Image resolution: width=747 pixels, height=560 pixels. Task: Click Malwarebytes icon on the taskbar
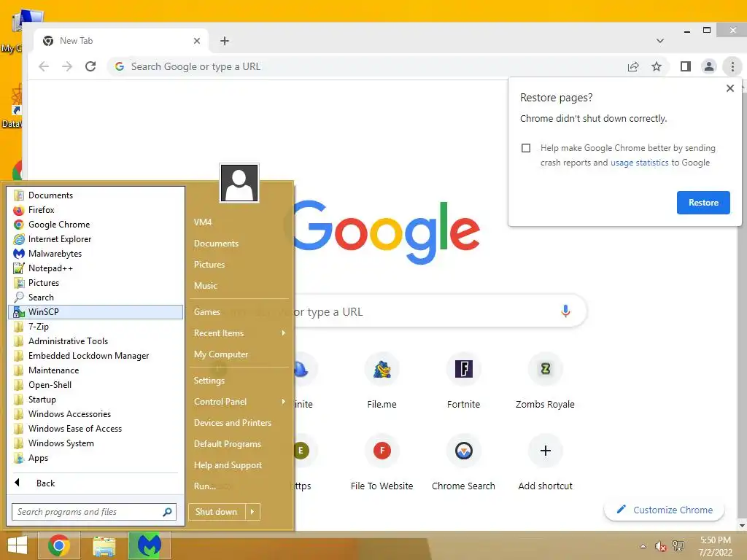point(149,545)
